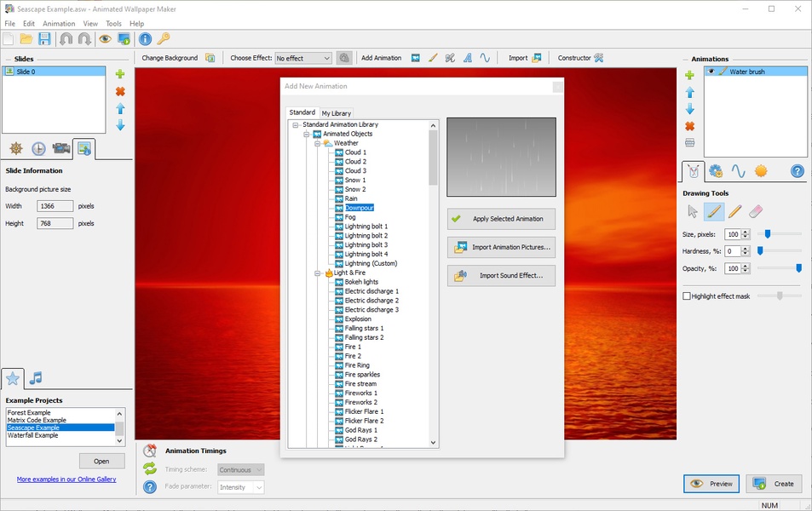812x511 pixels.
Task: Collapse the Light & Fire tree node
Action: [x=317, y=273]
